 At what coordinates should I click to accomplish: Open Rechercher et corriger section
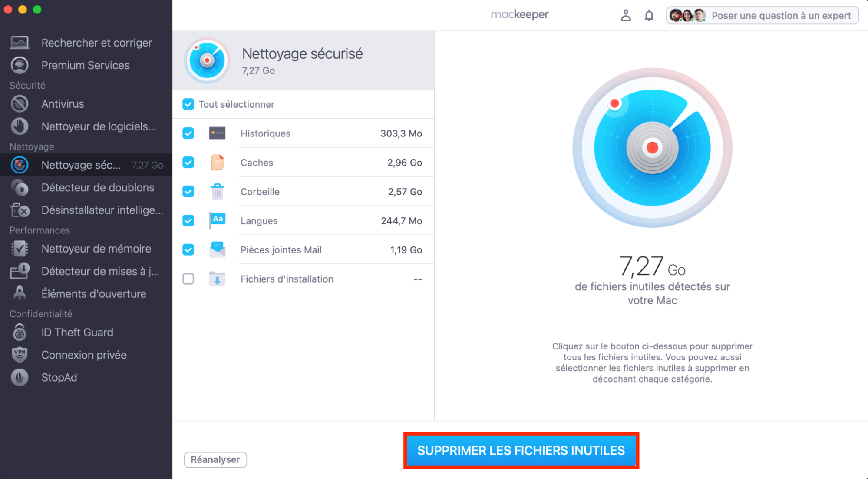click(86, 43)
